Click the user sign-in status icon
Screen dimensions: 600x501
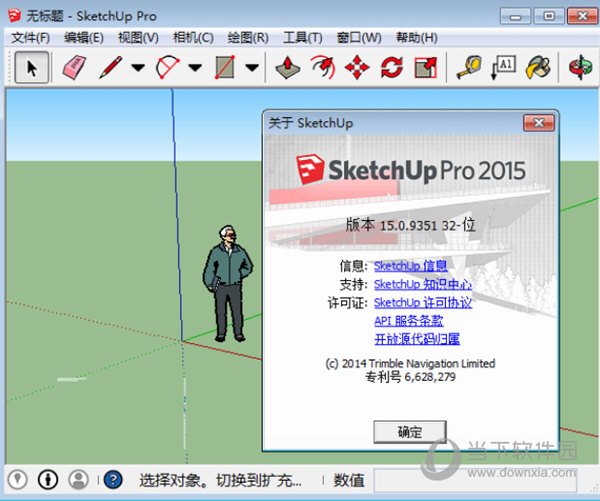[x=78, y=479]
